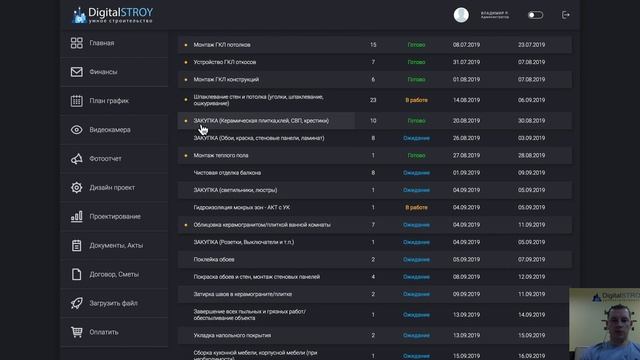Select ЗАКУПКА (Обои, краска) row
Viewport: 640px width, 360px height.
(x=375, y=138)
